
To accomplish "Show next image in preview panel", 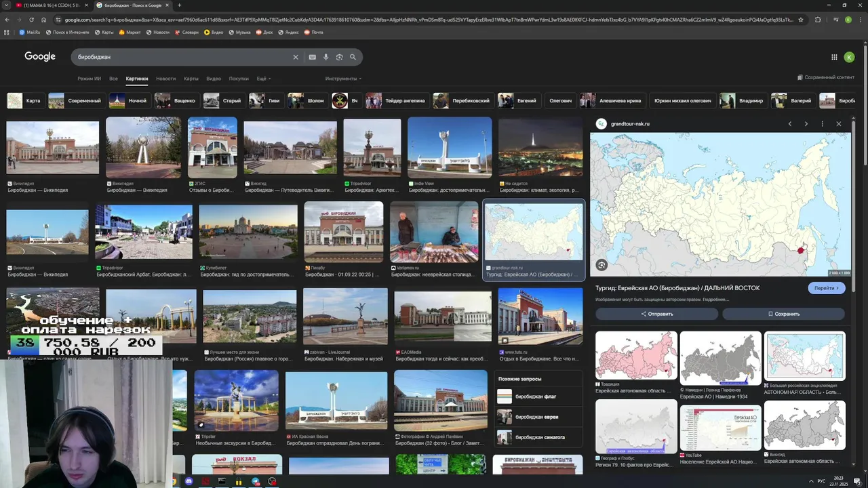I will 806,124.
